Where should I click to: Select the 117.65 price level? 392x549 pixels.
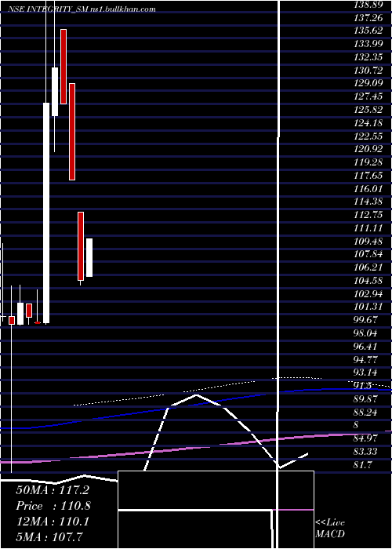pos(368,176)
